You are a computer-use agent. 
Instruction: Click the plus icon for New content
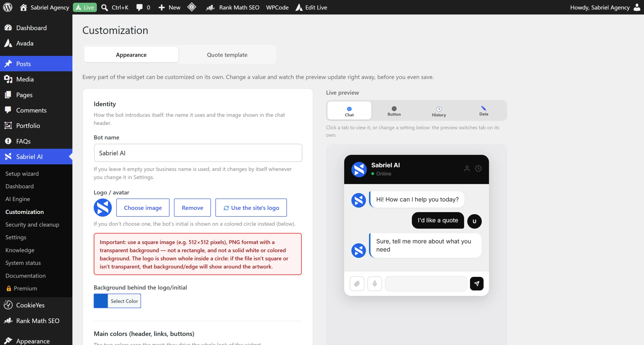[x=162, y=8]
